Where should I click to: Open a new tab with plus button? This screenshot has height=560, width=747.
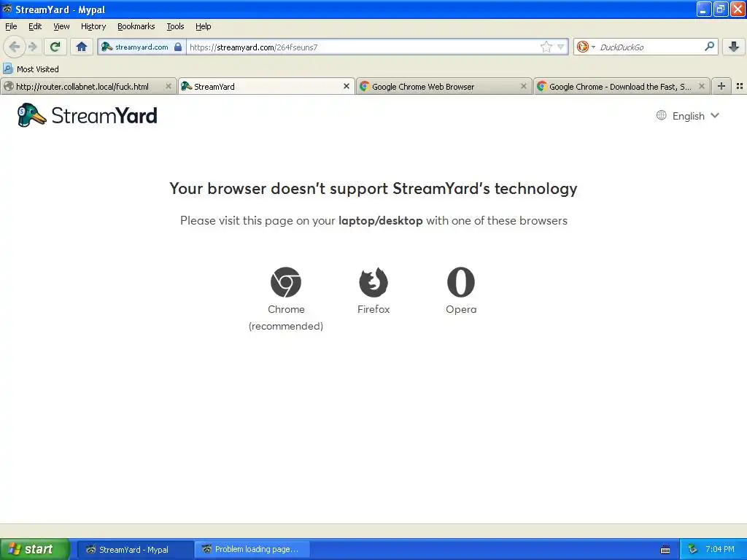pyautogui.click(x=721, y=86)
